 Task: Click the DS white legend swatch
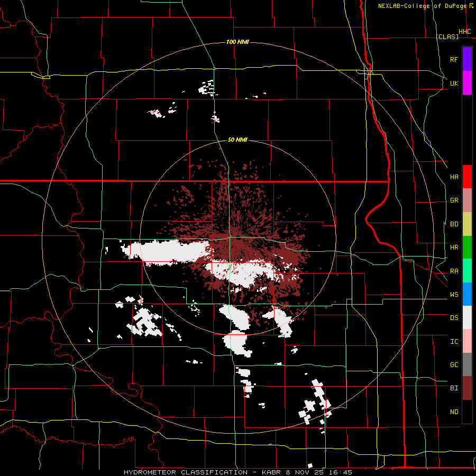click(467, 317)
